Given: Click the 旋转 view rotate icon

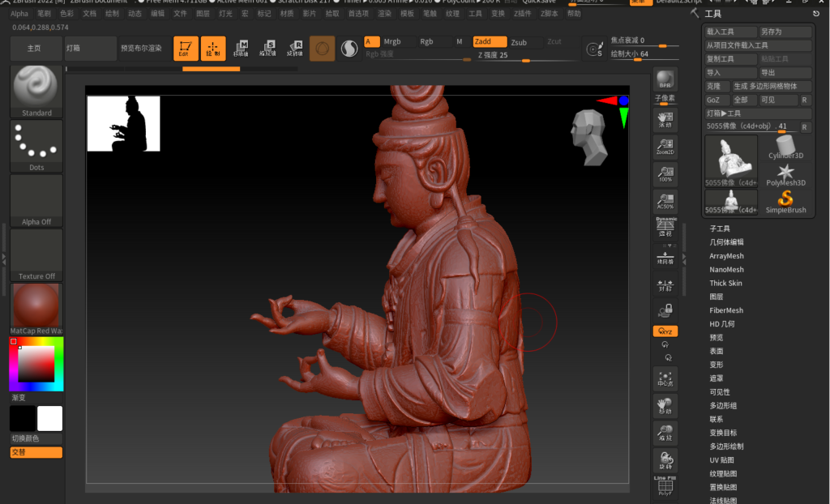Looking at the screenshot, I should [665, 460].
